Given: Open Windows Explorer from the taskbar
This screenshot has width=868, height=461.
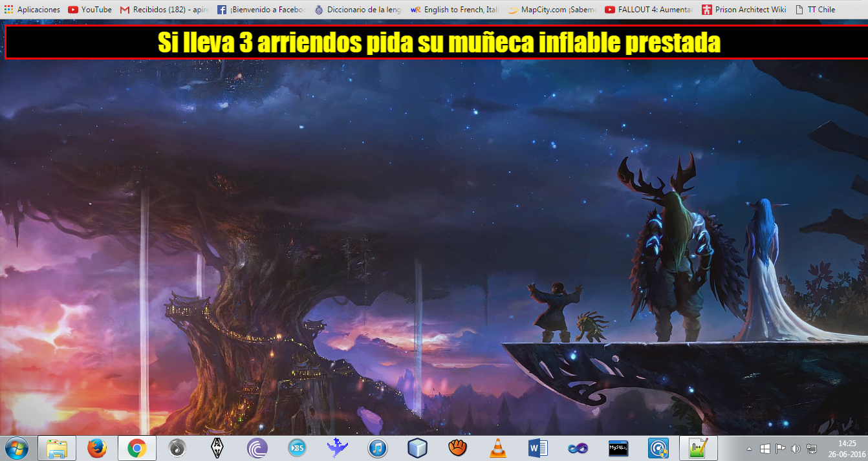Looking at the screenshot, I should tap(57, 447).
